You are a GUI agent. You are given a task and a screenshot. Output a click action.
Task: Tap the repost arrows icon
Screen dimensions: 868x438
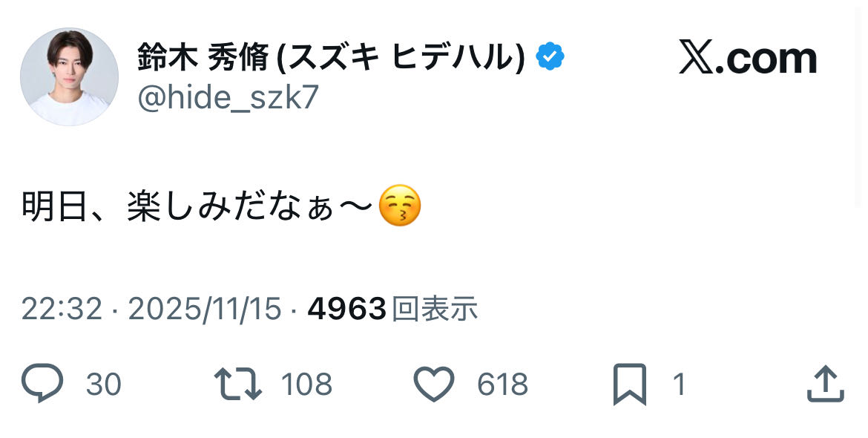click(x=237, y=384)
